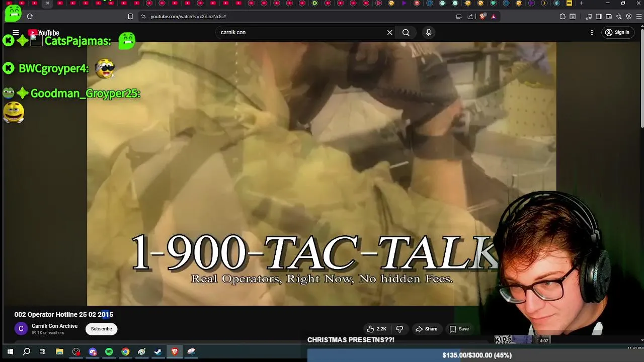View site information next to the URL
Image resolution: width=644 pixels, height=362 pixels.
pyautogui.click(x=143, y=17)
